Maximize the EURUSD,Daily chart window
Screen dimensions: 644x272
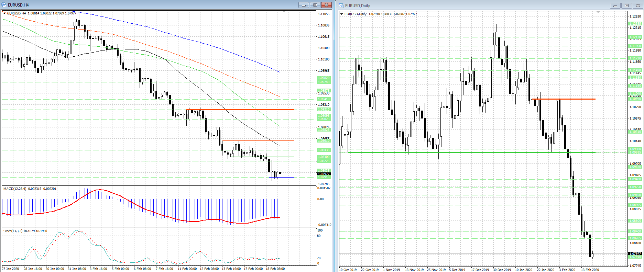[626, 5]
